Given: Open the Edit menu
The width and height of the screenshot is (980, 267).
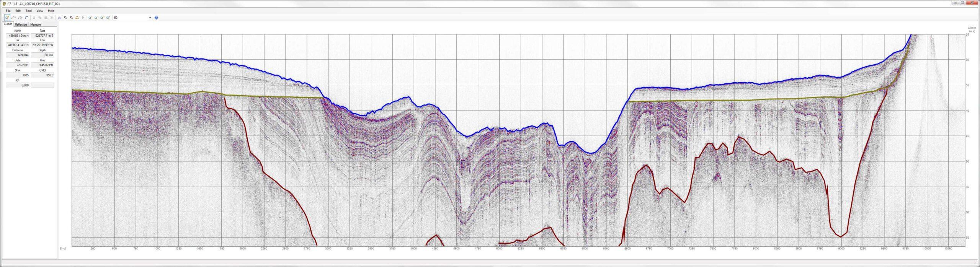Looking at the screenshot, I should 18,11.
